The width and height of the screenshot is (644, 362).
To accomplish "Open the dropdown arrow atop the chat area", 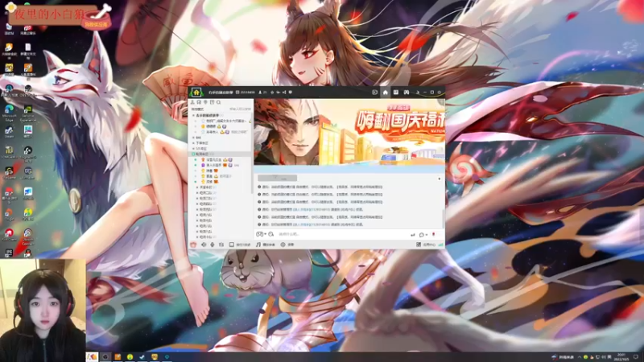I will pos(439,179).
